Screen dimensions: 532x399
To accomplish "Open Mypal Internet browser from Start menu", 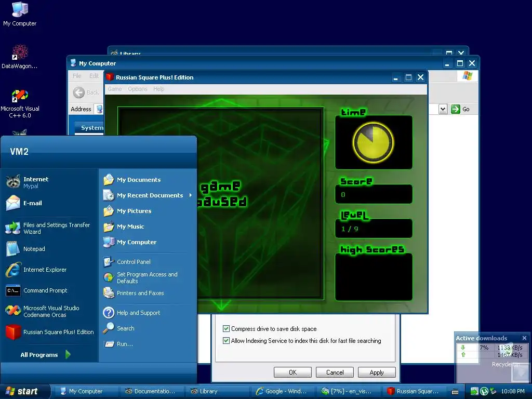I will pyautogui.click(x=50, y=182).
